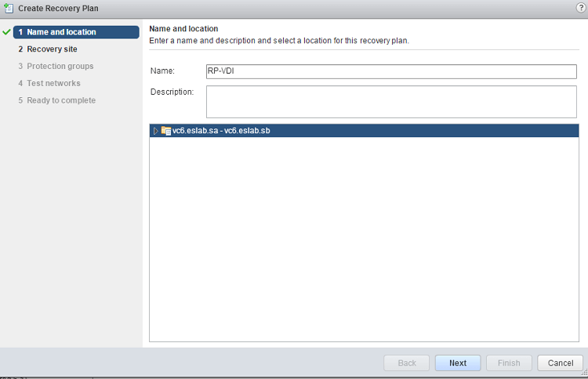Open help with the question mark icon
Viewport: 588px width, 379px height.
580,7
